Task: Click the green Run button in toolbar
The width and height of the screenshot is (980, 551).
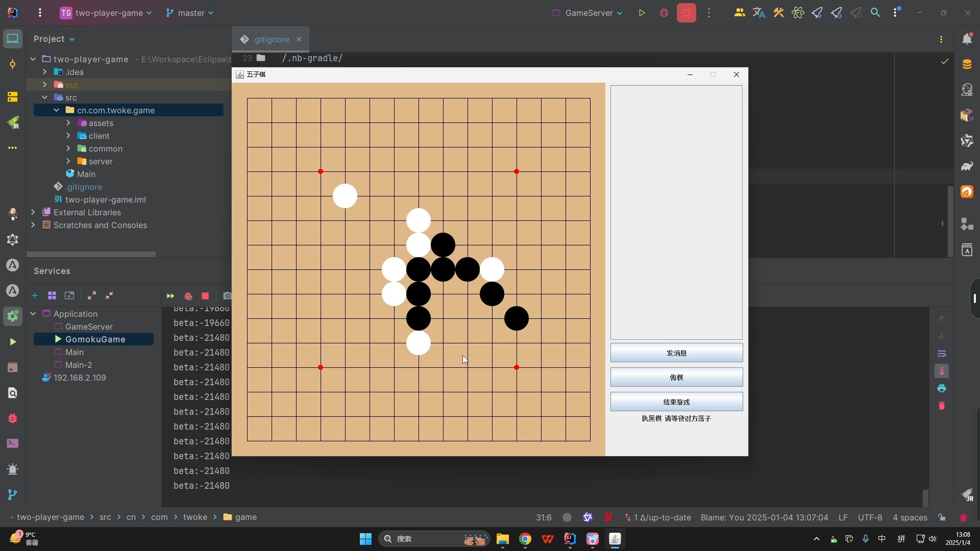Action: pyautogui.click(x=642, y=13)
